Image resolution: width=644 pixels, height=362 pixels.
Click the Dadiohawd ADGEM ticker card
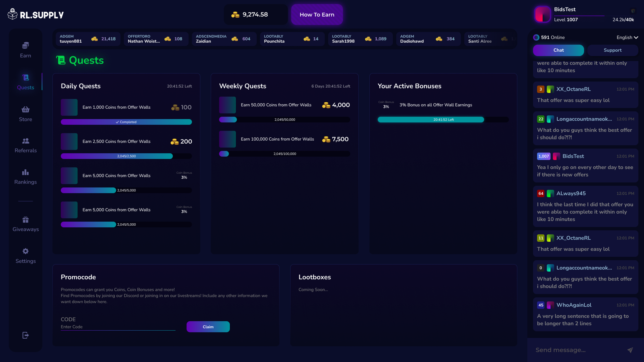tap(428, 39)
